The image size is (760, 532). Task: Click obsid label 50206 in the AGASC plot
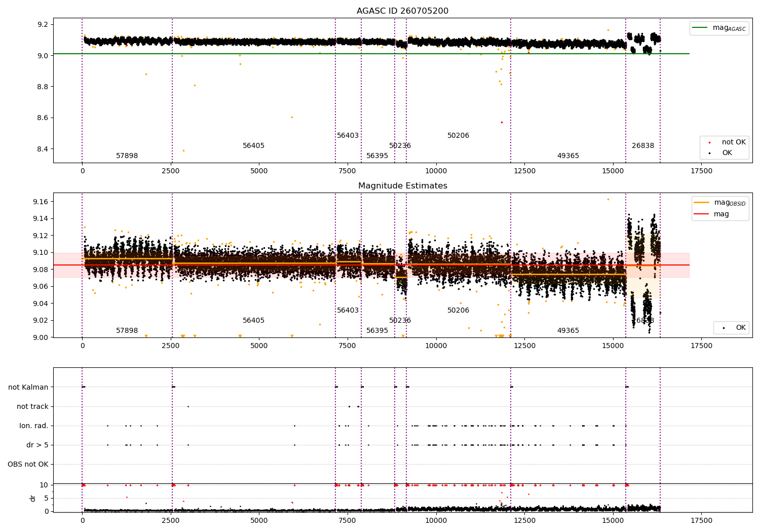(458, 136)
